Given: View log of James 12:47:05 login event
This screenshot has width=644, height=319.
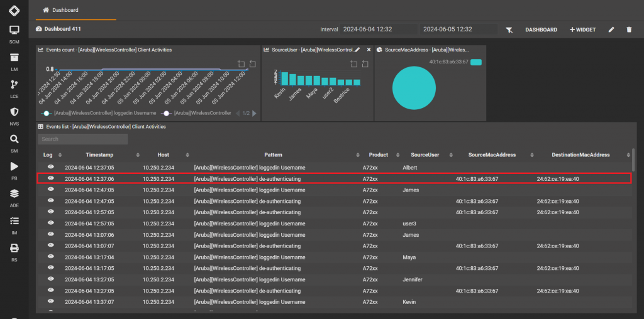Looking at the screenshot, I should pos(51,189).
